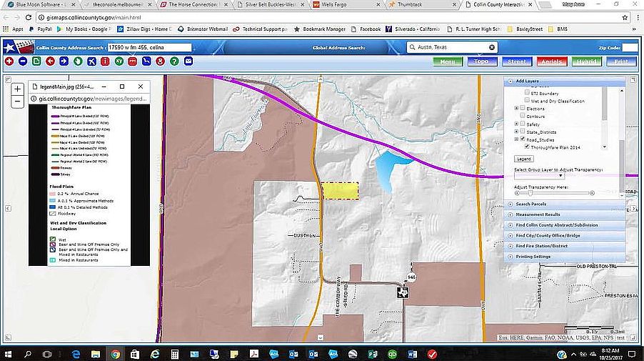Expand Find City/County Office/Bridge panel

click(x=565, y=236)
